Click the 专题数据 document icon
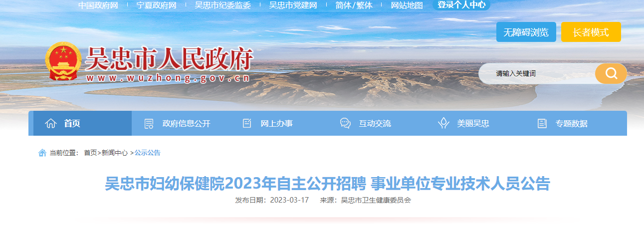 coord(542,124)
